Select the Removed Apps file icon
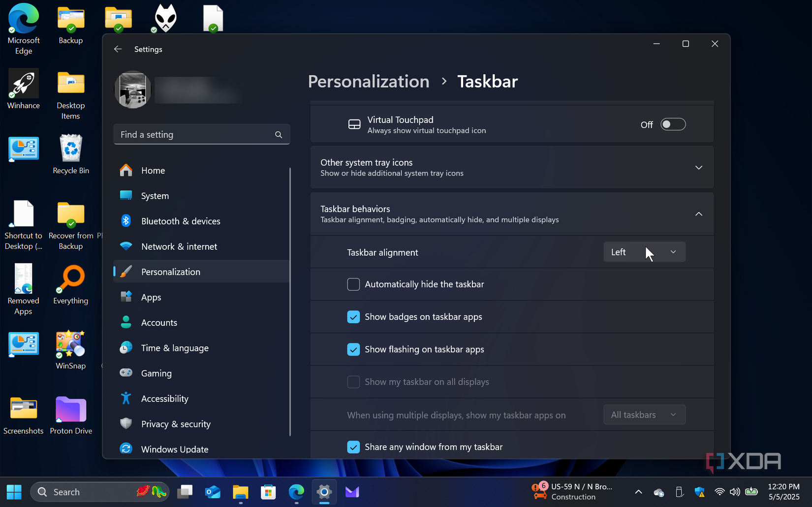812x507 pixels. point(23,290)
